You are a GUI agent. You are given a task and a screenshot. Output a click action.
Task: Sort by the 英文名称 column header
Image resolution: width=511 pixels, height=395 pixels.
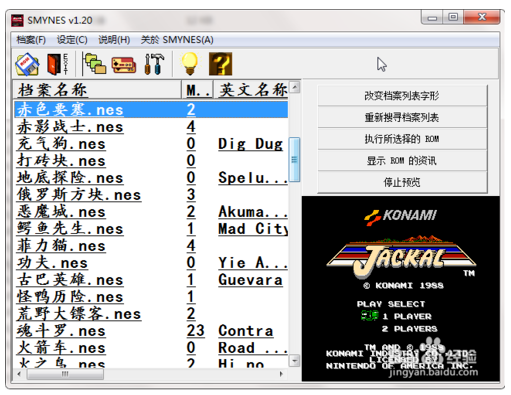pos(251,90)
